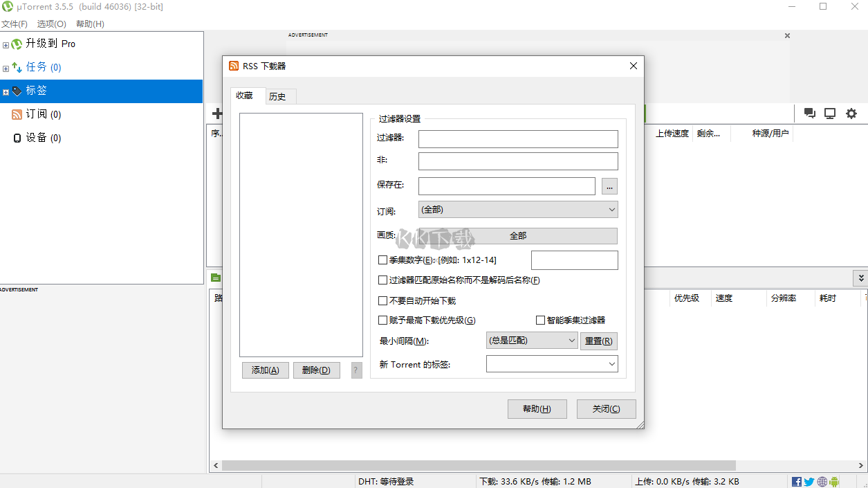Click the 添加 button to add a favorite
The image size is (868, 488).
(x=265, y=370)
